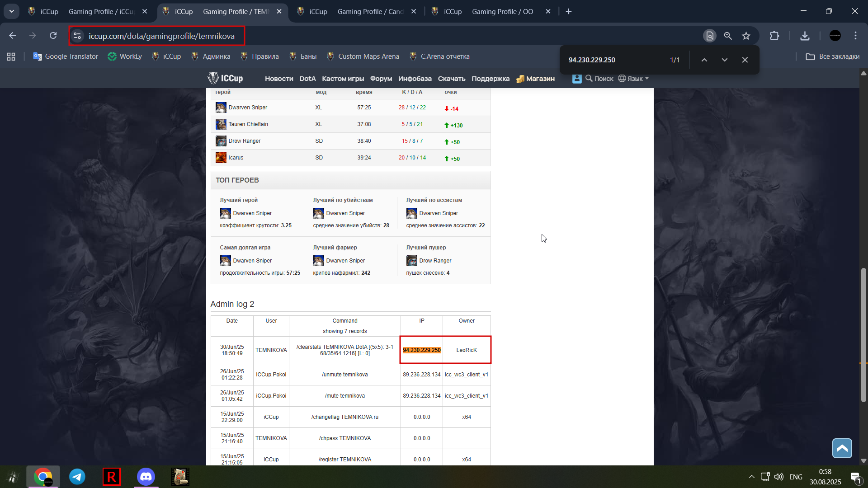Click the /unmute temnikova command cell
Screen dimensions: 868x488
point(345,375)
